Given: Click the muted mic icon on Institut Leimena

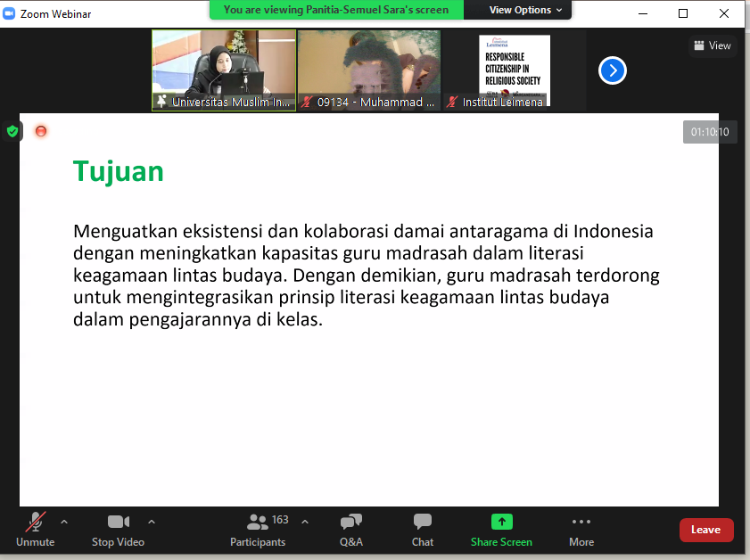Looking at the screenshot, I should [451, 102].
